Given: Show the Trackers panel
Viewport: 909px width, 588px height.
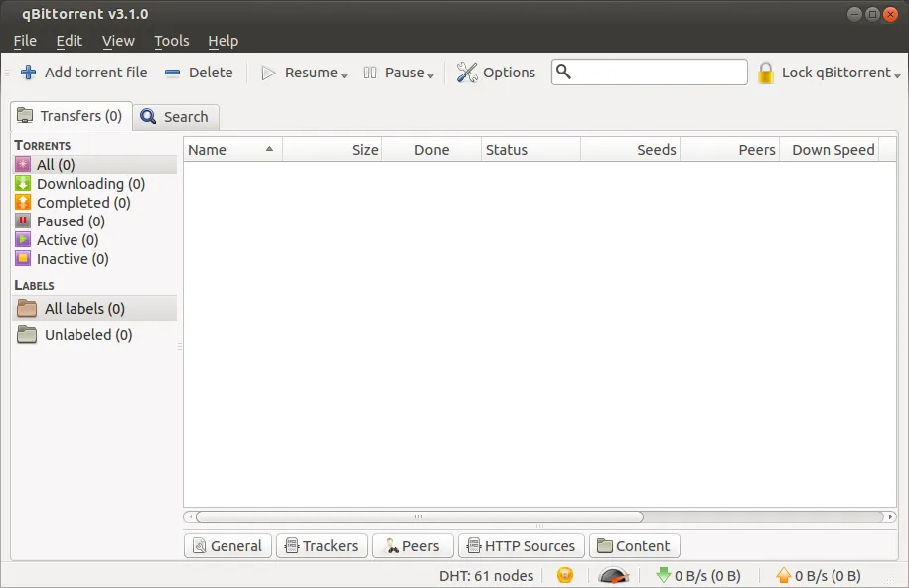Looking at the screenshot, I should click(322, 546).
